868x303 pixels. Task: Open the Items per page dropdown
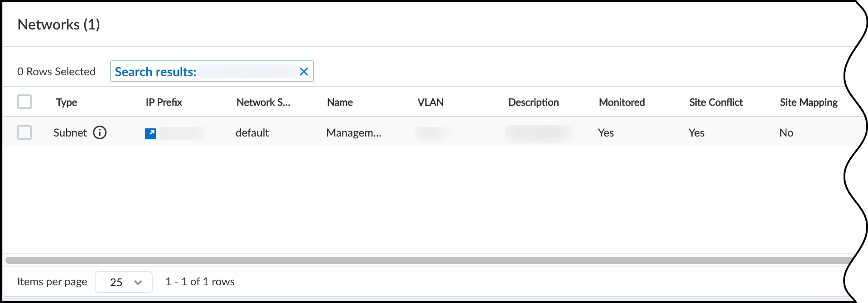124,282
